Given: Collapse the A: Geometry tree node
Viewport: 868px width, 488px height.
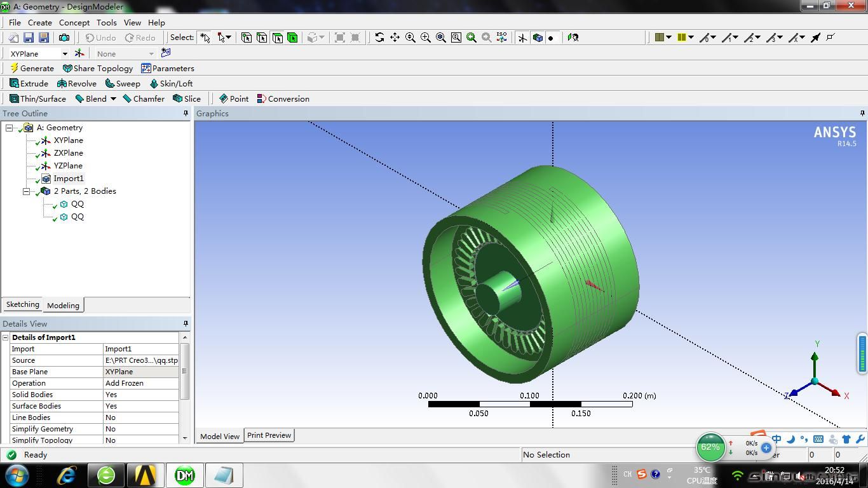Looking at the screenshot, I should tap(9, 128).
